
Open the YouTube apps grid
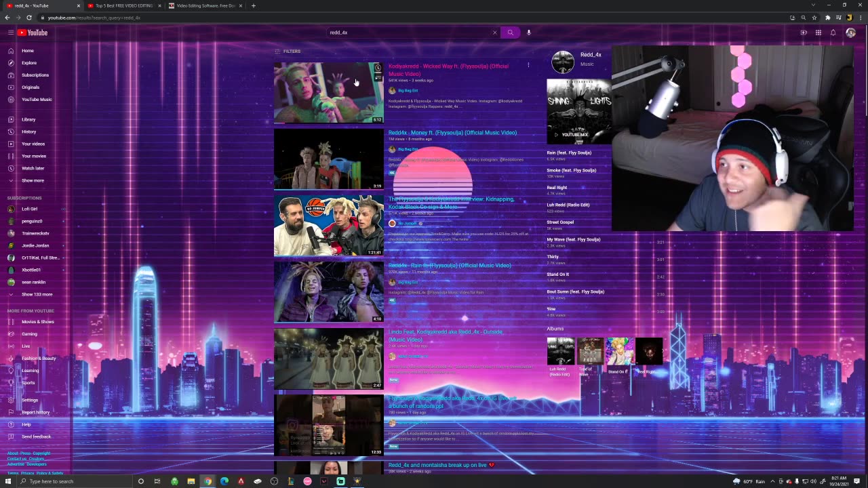click(x=818, y=33)
